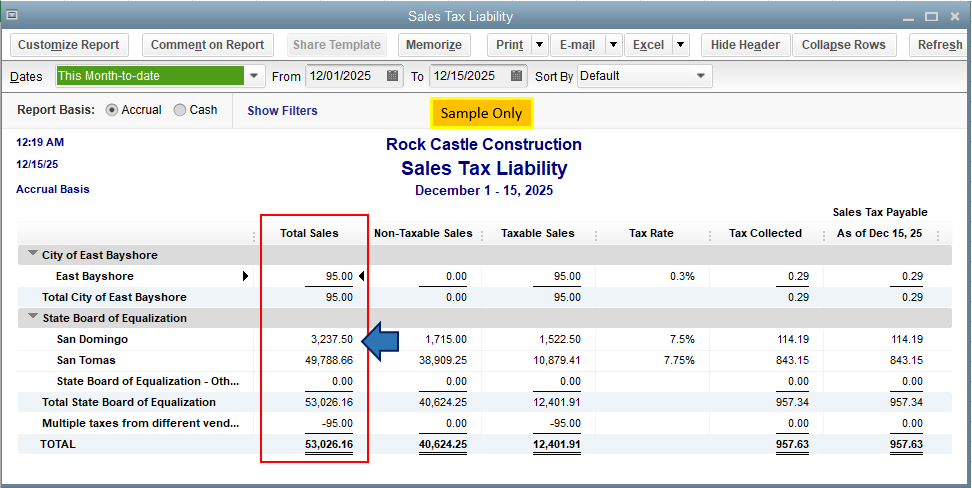Expand the Print button dropdown arrow

539,45
